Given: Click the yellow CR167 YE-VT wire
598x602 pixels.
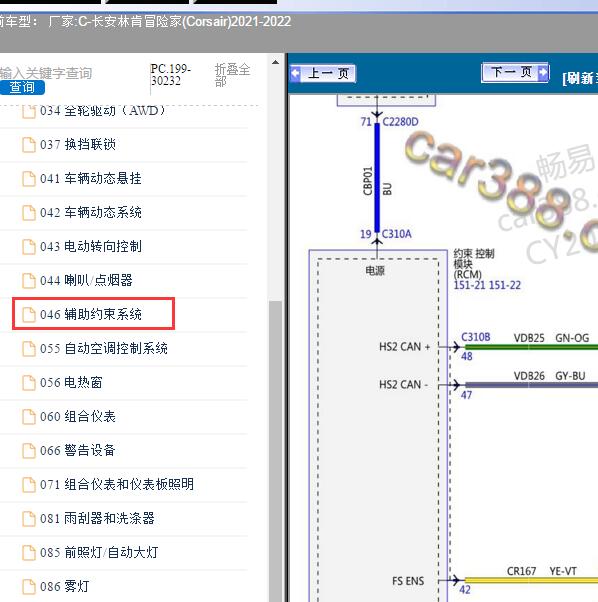Looking at the screenshot, I should click(x=531, y=580).
